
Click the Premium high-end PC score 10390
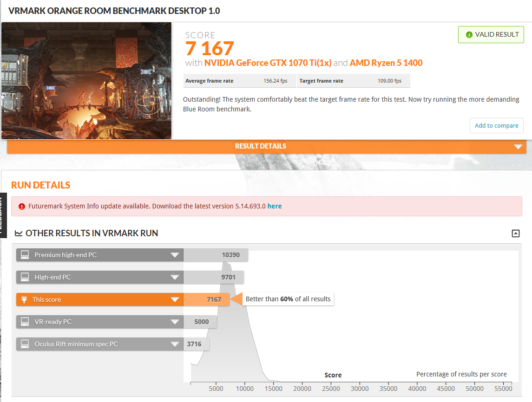point(231,255)
